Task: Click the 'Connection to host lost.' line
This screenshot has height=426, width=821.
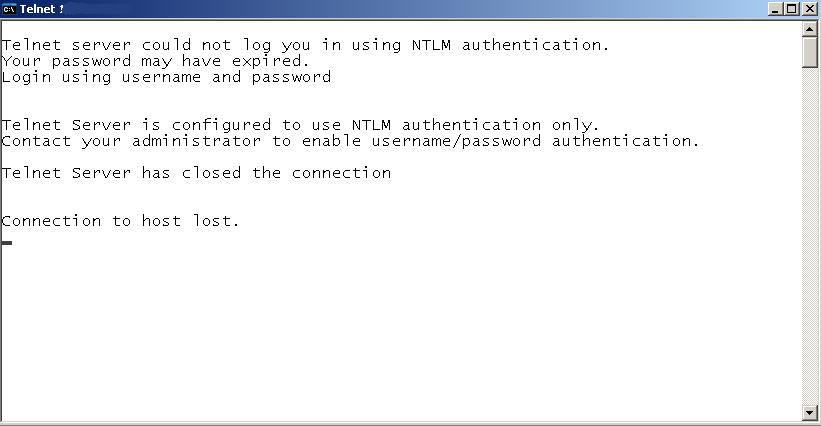Action: coord(120,221)
